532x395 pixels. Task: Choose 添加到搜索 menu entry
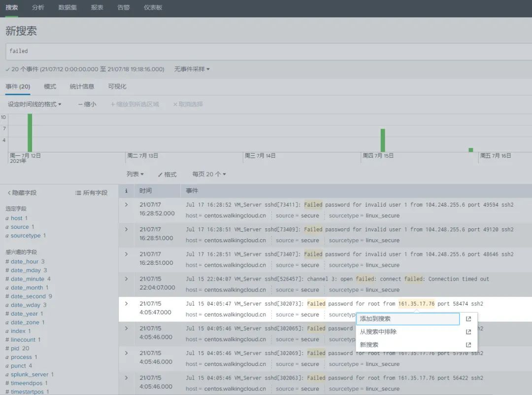click(408, 319)
